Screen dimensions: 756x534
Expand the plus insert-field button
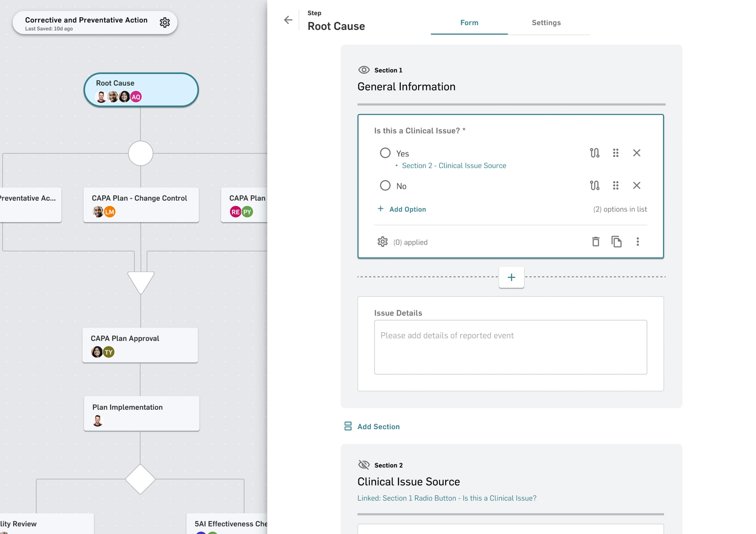[x=511, y=277]
